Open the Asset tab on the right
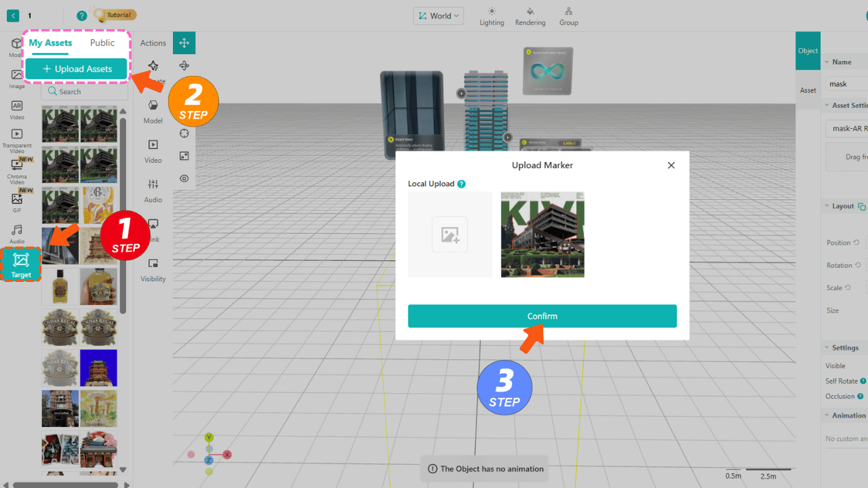868x488 pixels. click(x=808, y=89)
